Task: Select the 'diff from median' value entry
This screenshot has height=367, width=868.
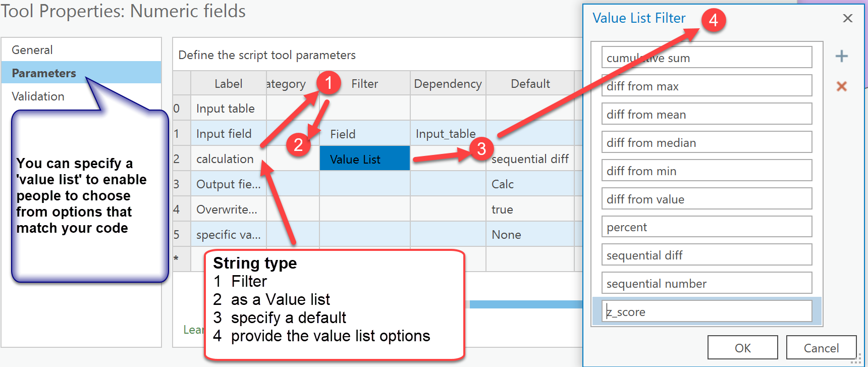Action: coord(707,143)
